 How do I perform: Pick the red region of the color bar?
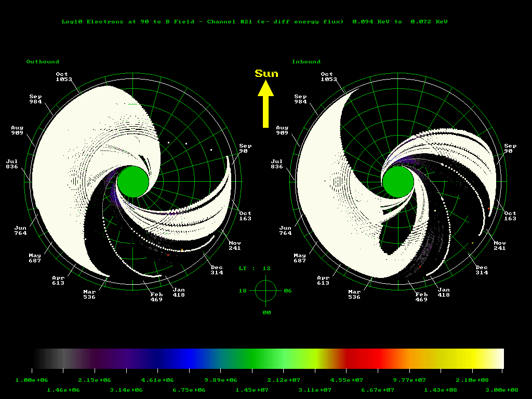364,358
